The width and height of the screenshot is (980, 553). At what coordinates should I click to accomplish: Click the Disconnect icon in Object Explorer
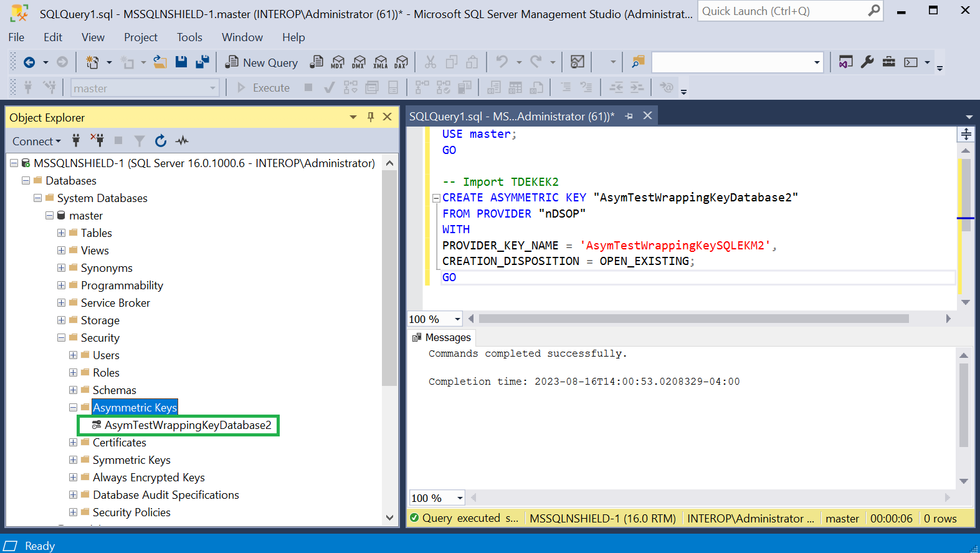(x=97, y=140)
